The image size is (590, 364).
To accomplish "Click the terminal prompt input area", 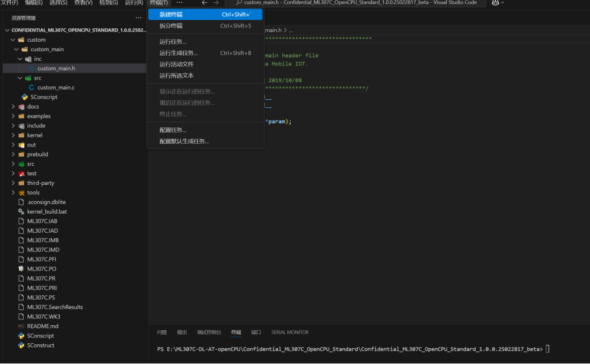I will pyautogui.click(x=548, y=349).
